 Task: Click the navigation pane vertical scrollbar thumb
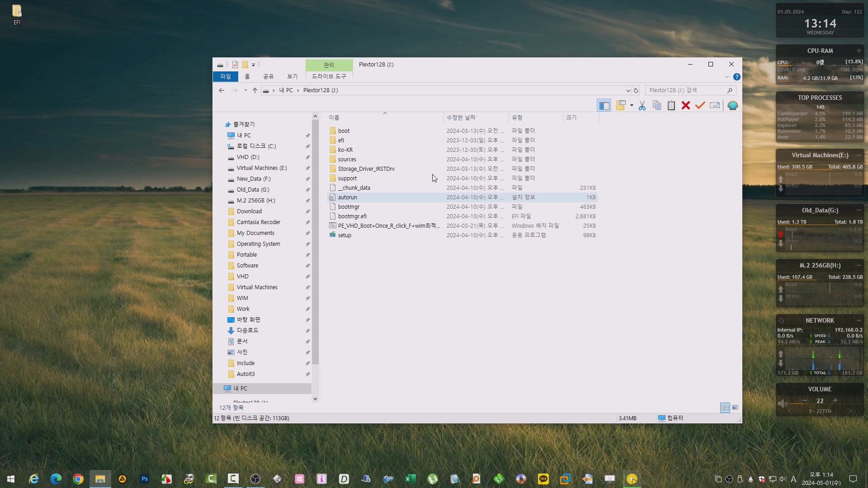point(315,242)
